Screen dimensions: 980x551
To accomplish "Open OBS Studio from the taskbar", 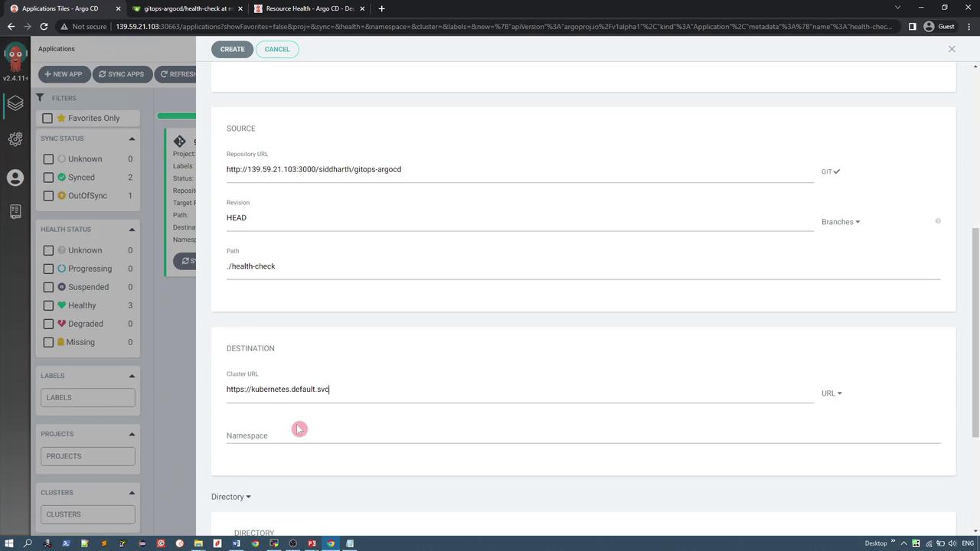I will tap(292, 543).
